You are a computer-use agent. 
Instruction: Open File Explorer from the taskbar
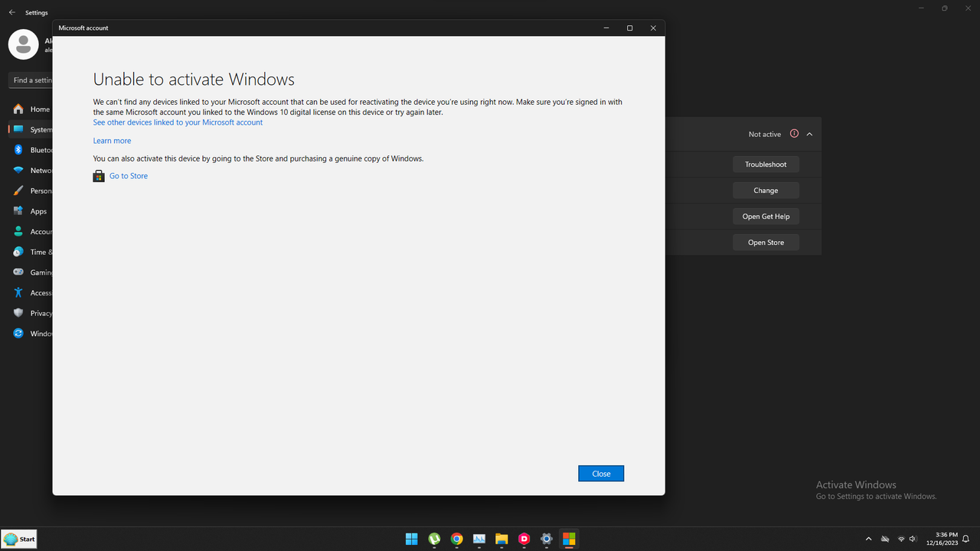coord(501,539)
